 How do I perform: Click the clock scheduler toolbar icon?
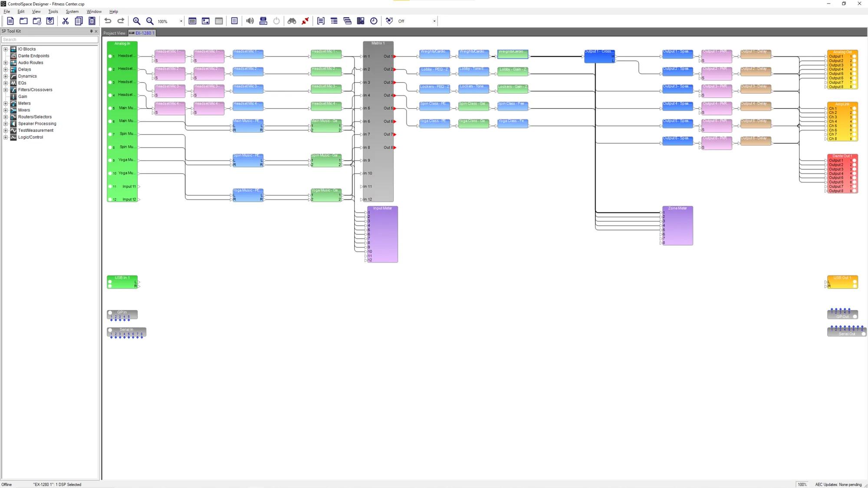click(x=374, y=21)
